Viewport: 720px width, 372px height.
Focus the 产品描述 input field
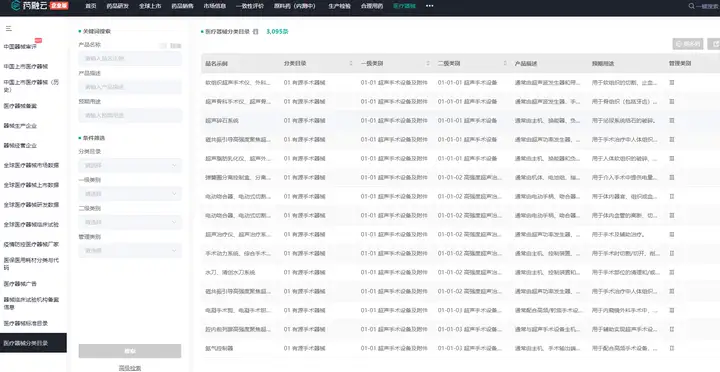tap(130, 87)
